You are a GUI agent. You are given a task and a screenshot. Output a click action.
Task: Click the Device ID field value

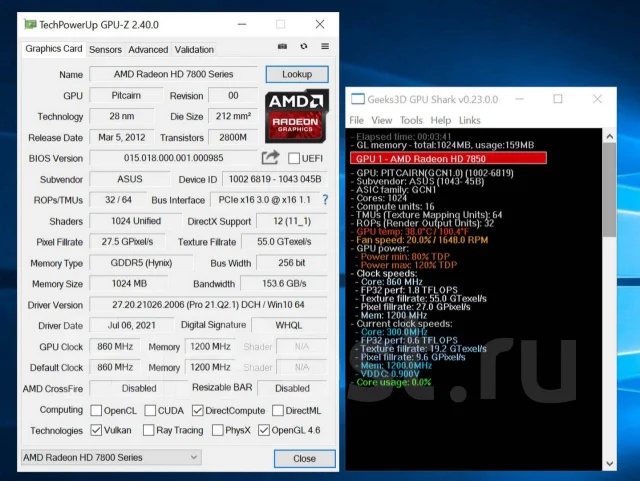click(x=275, y=179)
